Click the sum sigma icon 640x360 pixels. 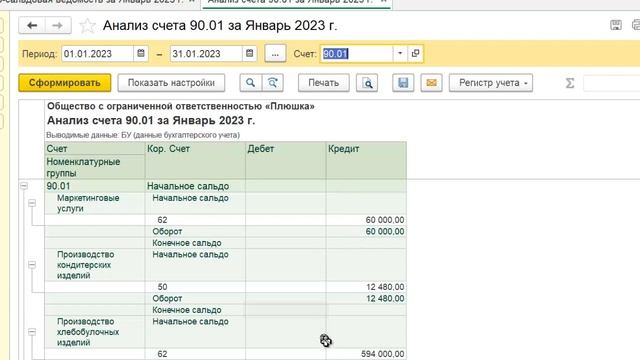pyautogui.click(x=570, y=83)
